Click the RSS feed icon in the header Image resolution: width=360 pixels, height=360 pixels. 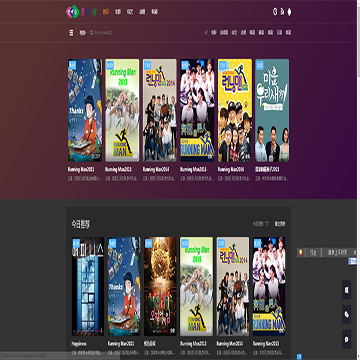pos(282,12)
